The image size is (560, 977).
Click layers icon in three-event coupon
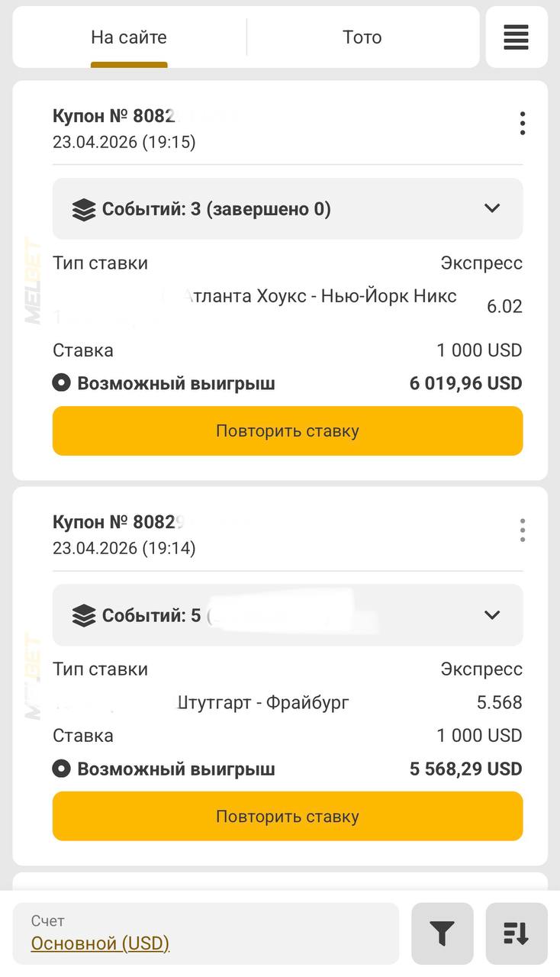84,209
